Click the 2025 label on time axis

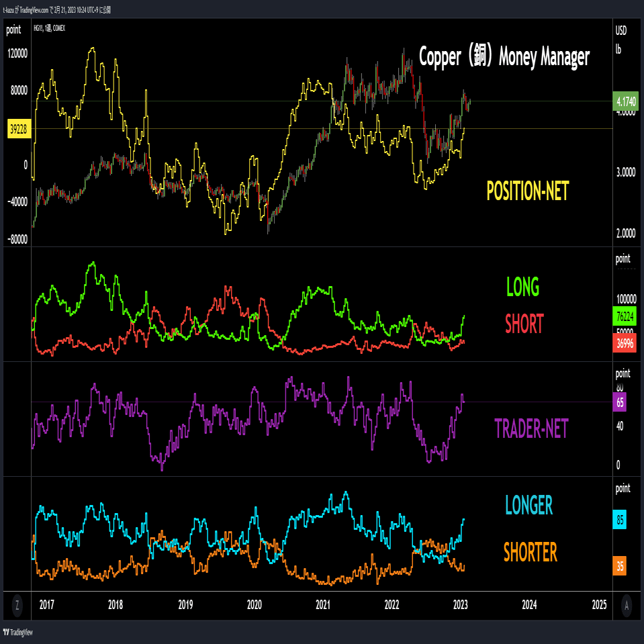(599, 604)
